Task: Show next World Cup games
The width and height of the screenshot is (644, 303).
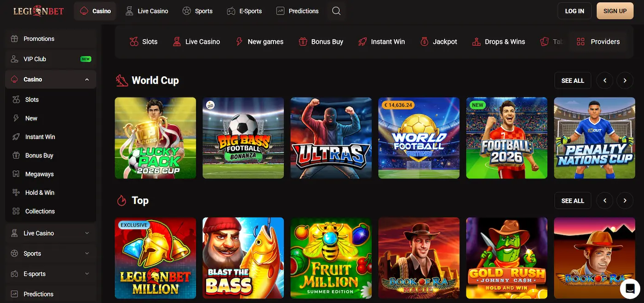Action: click(625, 81)
